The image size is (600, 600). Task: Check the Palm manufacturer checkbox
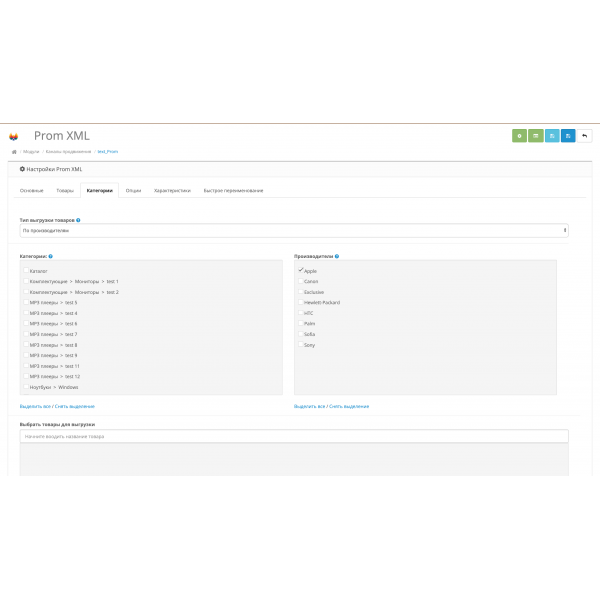(x=301, y=323)
